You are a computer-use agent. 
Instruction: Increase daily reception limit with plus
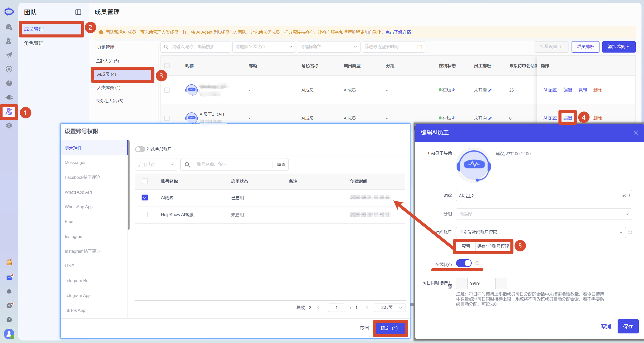(501, 283)
